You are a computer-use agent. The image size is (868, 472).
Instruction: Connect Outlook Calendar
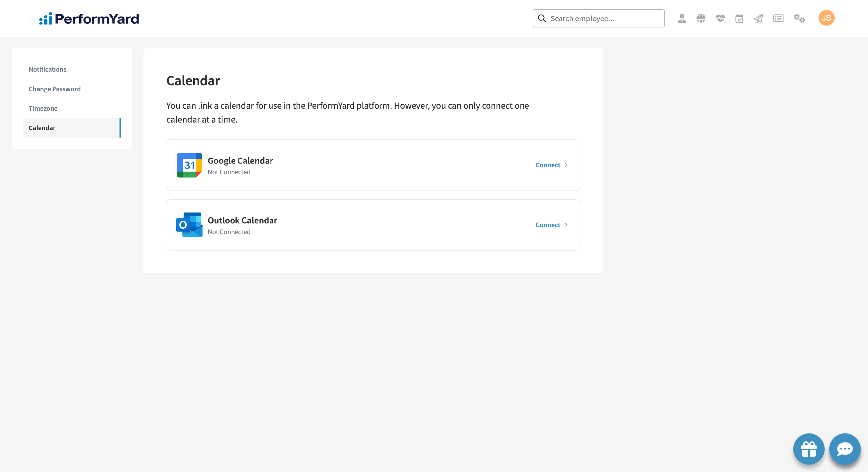[x=551, y=225]
